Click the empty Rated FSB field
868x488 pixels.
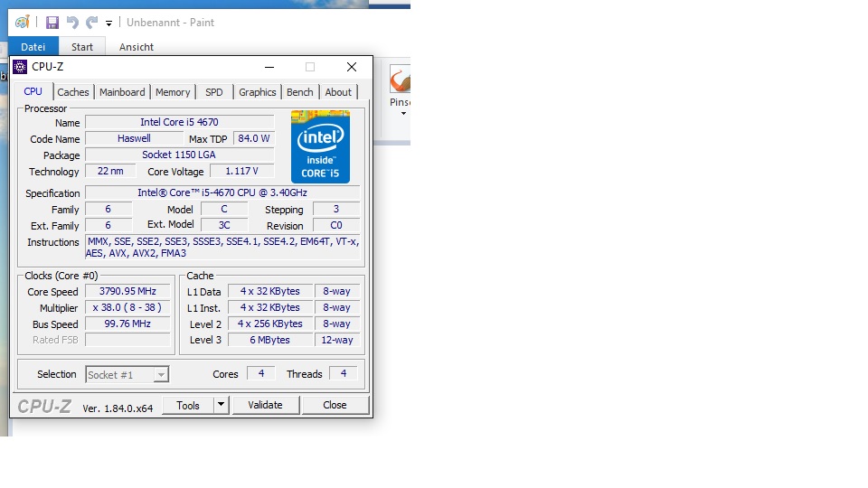pyautogui.click(x=127, y=340)
